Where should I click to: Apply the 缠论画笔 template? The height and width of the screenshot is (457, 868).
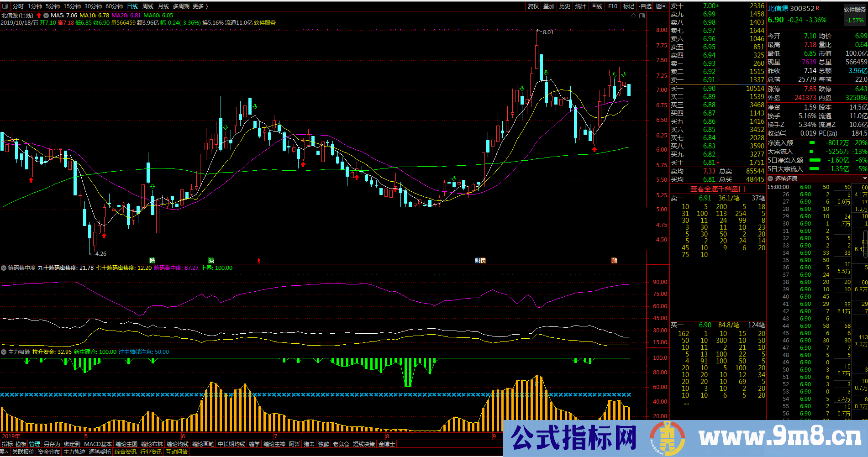pyautogui.click(x=203, y=444)
